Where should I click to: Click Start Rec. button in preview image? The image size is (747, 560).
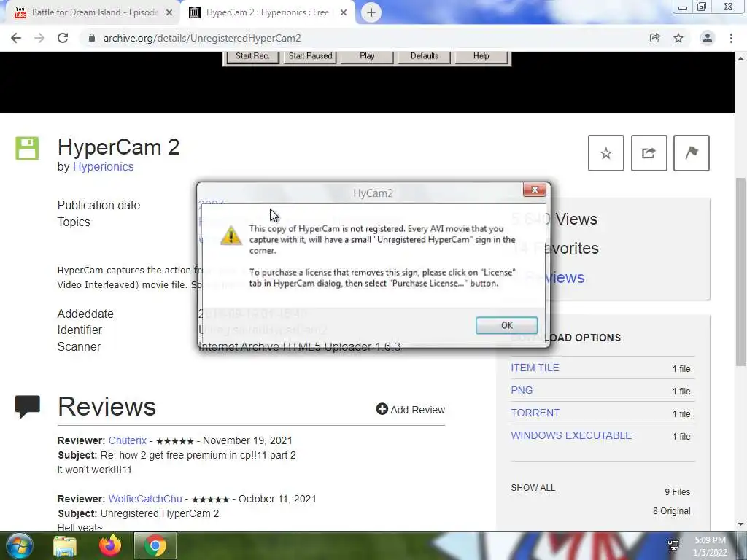coord(252,56)
